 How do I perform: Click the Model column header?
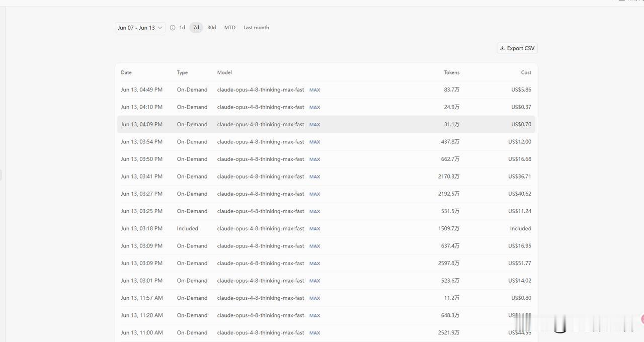click(224, 72)
